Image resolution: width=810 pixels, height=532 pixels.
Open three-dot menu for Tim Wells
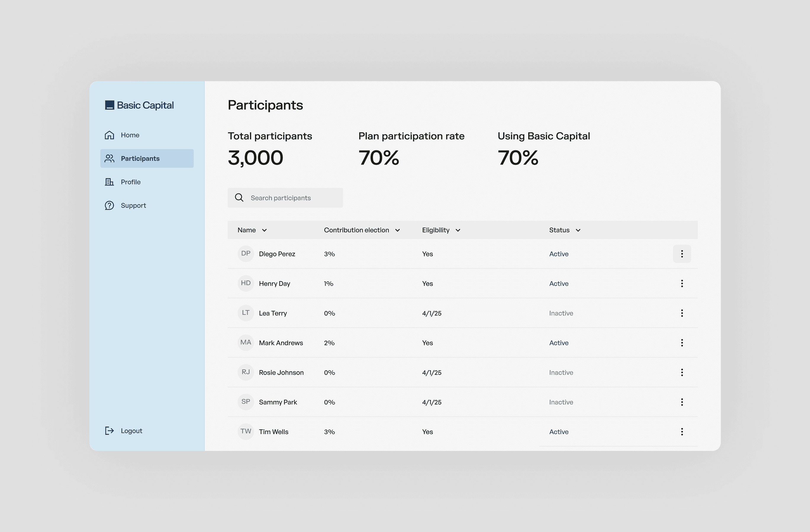(x=682, y=432)
